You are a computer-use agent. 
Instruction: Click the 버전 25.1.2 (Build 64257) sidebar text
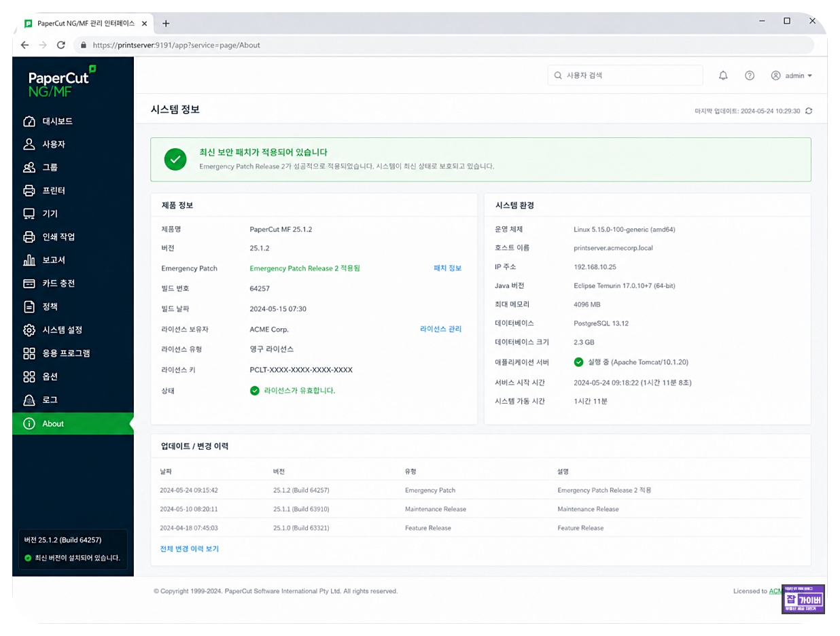tap(63, 540)
